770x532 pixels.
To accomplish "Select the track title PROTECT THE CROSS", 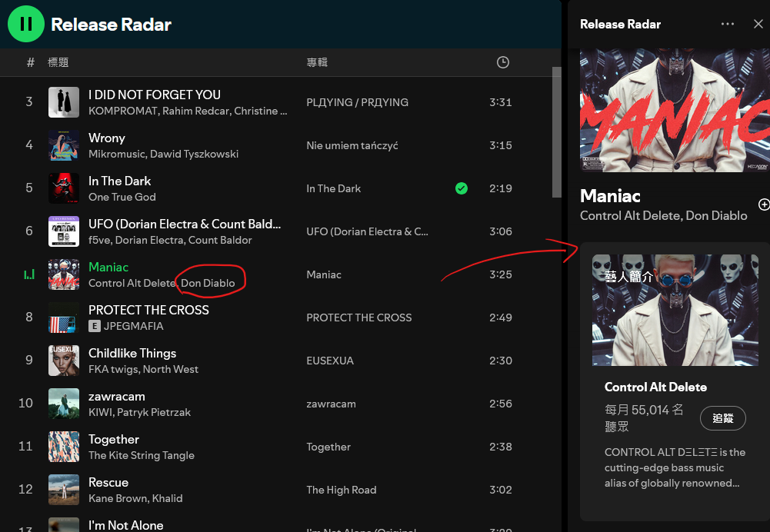I will click(148, 310).
